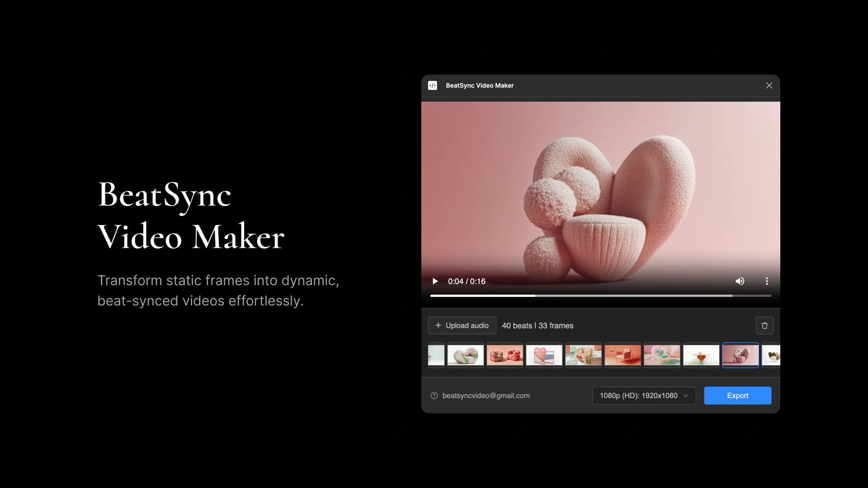Open the 1080p (HD) resolution dropdown

pyautogui.click(x=644, y=395)
